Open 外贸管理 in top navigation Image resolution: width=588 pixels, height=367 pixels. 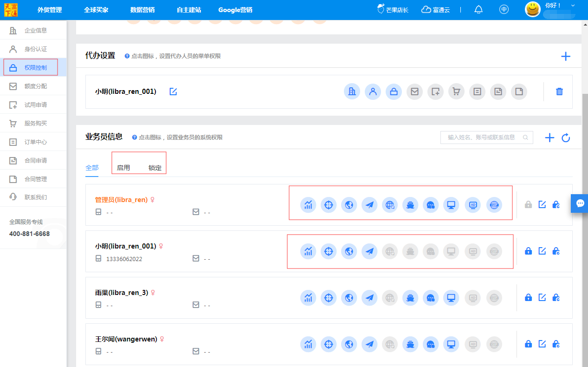[x=50, y=10]
